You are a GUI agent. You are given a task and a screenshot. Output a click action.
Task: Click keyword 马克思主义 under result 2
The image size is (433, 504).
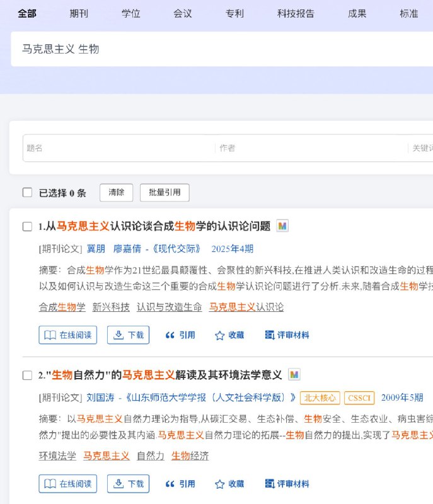pos(107,456)
